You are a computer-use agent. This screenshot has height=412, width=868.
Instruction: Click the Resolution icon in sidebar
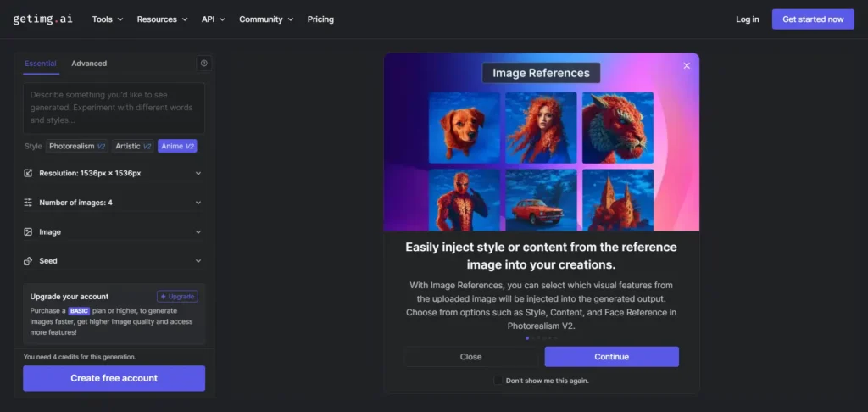[x=28, y=173]
